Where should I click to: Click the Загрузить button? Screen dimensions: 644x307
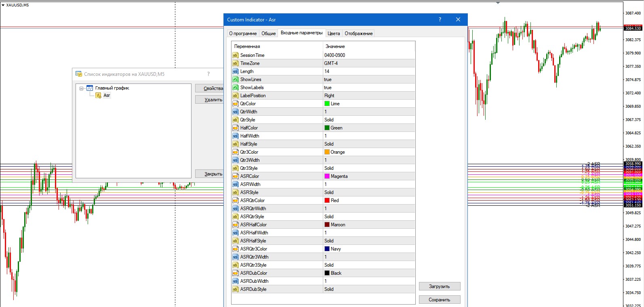pyautogui.click(x=440, y=286)
